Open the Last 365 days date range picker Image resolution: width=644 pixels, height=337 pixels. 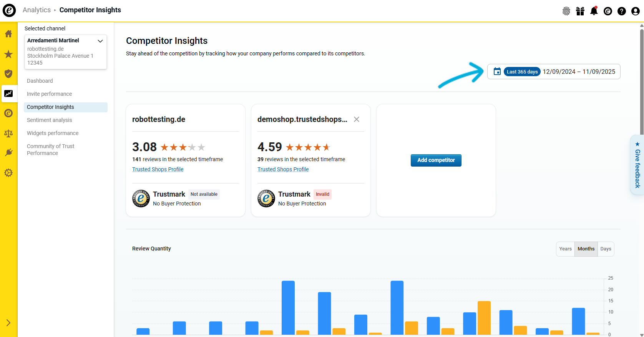point(554,72)
